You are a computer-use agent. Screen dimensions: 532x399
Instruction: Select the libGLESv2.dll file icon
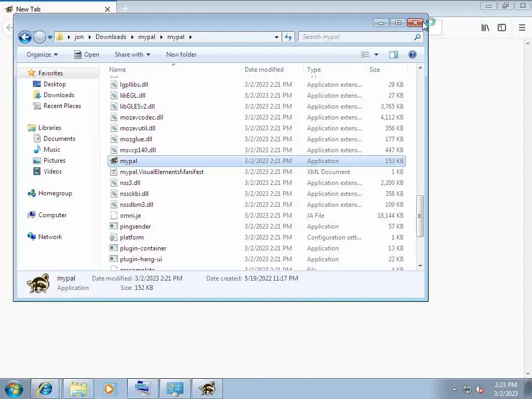[x=114, y=106]
